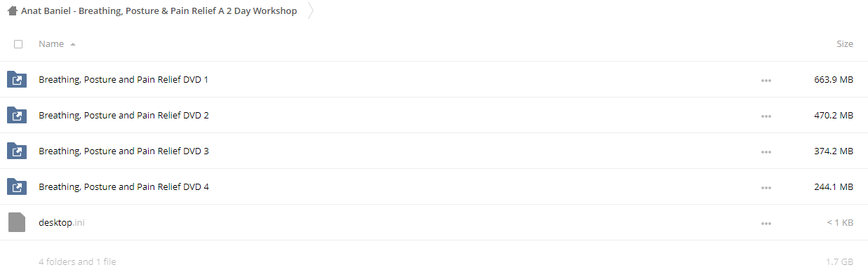Sort by the Name column header

coord(51,43)
